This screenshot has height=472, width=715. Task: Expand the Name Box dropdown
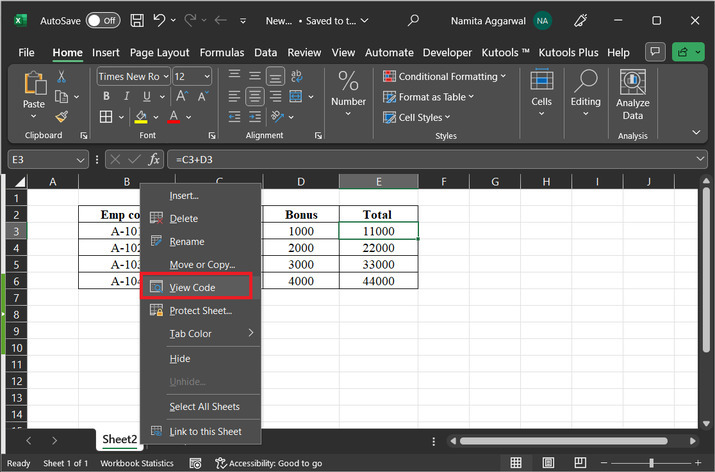coord(80,159)
